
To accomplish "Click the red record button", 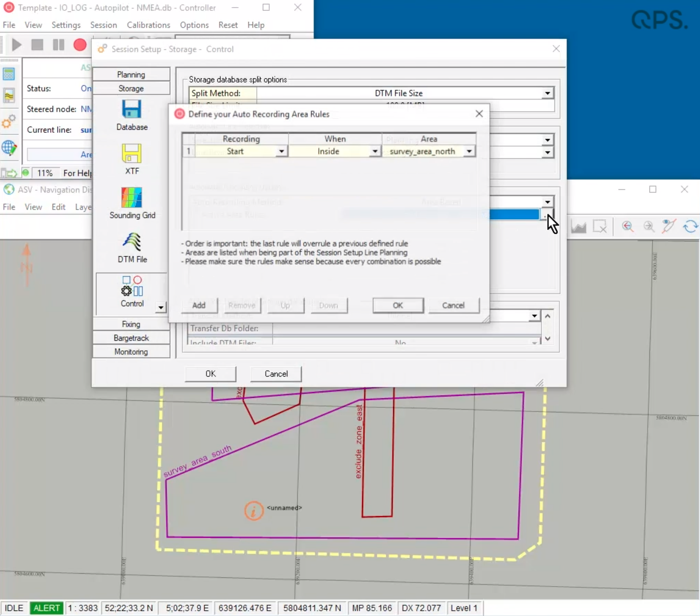I will click(x=80, y=45).
